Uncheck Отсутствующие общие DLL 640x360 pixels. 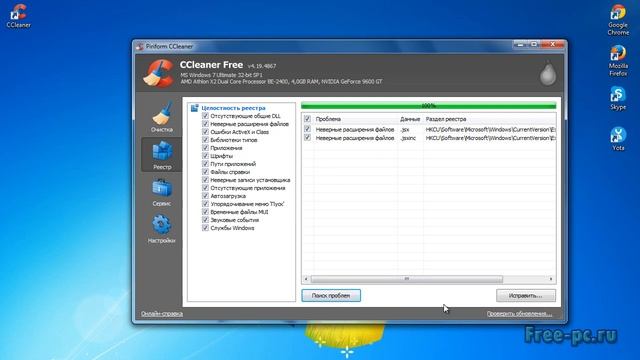(x=205, y=116)
